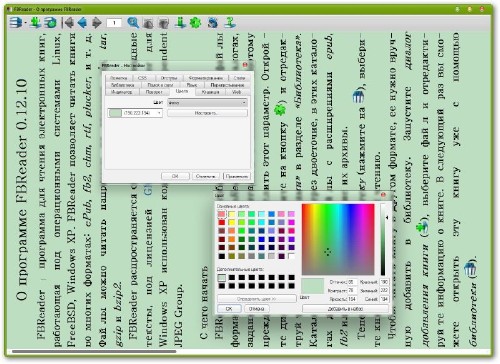Open the color value dropdown showing RGB
Viewport: 500px width, 364px height.
click(135, 113)
